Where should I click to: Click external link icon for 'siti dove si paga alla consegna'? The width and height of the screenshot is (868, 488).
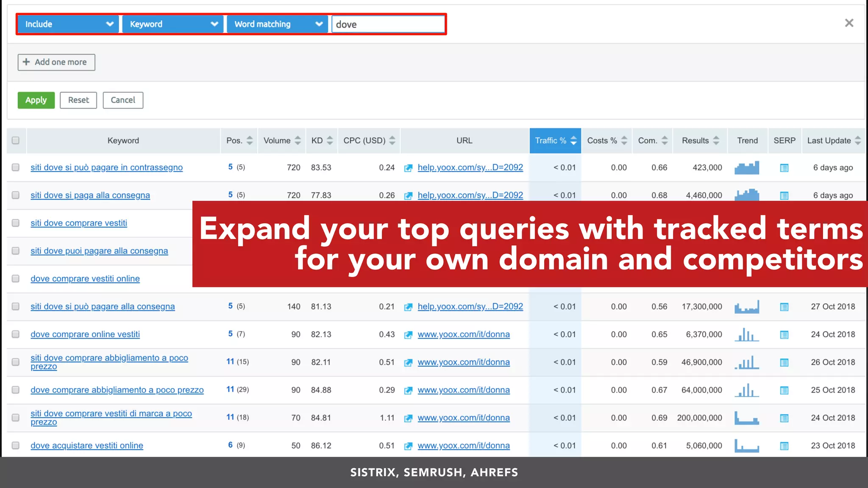click(x=408, y=196)
